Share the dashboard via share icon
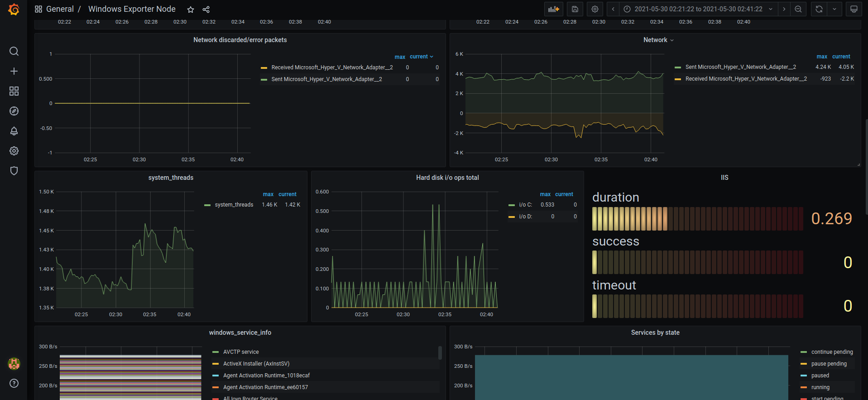 (x=206, y=10)
